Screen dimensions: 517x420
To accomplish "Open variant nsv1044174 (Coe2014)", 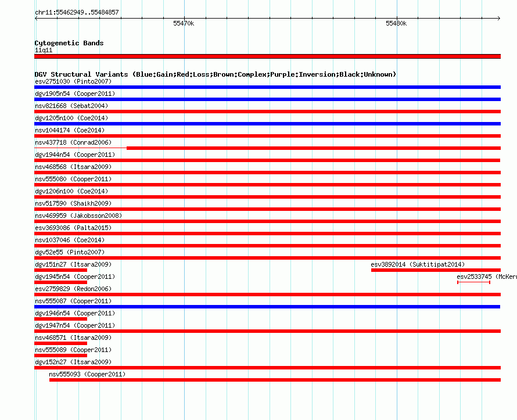I will (x=70, y=130).
